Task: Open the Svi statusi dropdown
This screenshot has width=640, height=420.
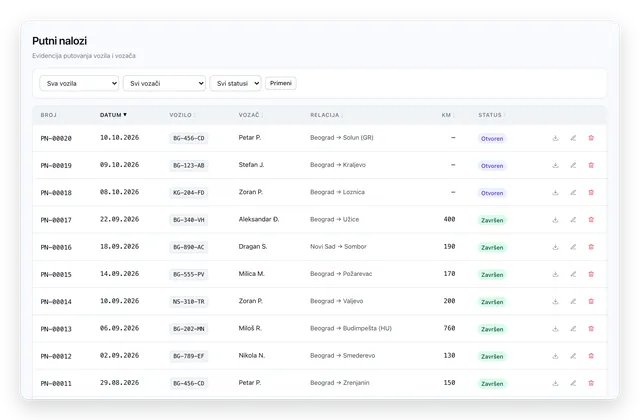Action: tap(236, 83)
